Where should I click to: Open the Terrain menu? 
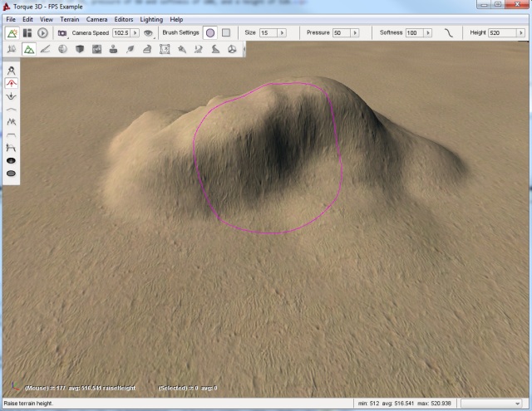(70, 18)
